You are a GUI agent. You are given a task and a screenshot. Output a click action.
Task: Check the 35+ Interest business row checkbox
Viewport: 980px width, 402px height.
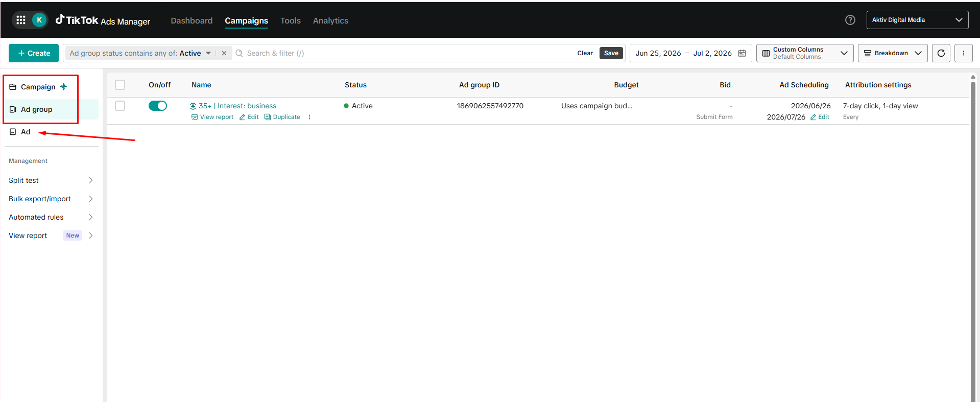coord(120,106)
